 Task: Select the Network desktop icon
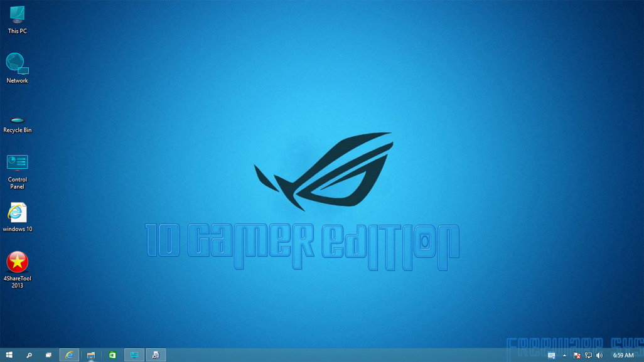point(17,68)
